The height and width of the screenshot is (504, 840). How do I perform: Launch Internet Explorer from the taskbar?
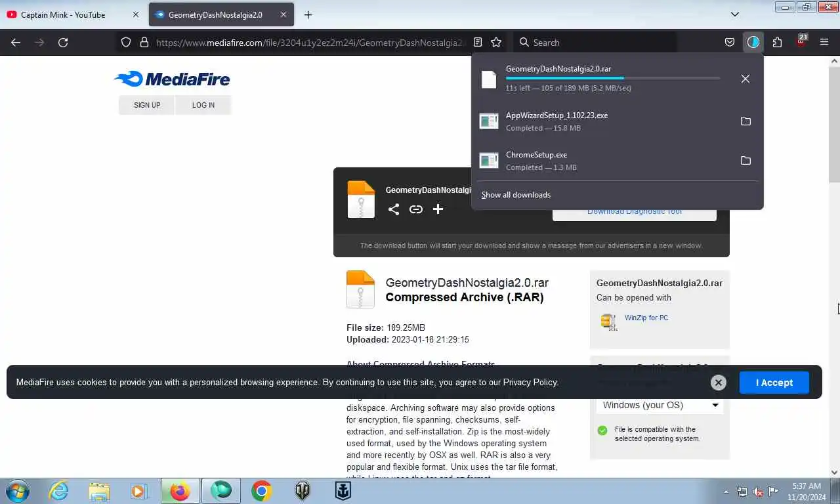[x=59, y=491]
